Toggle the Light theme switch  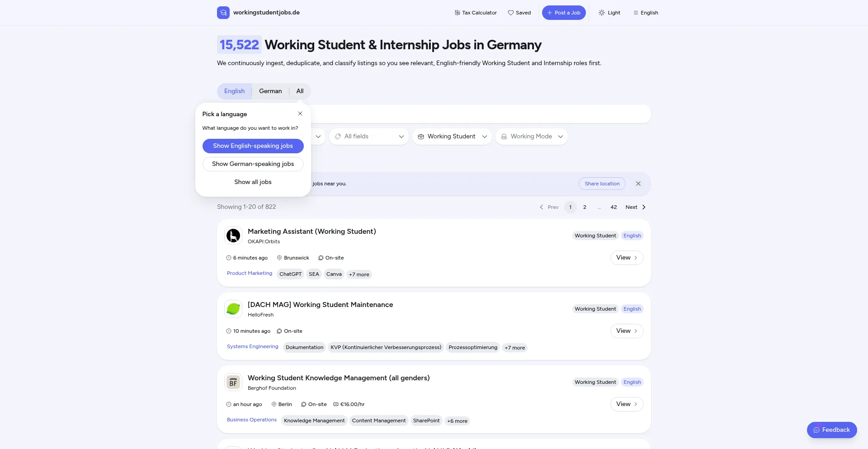click(609, 13)
